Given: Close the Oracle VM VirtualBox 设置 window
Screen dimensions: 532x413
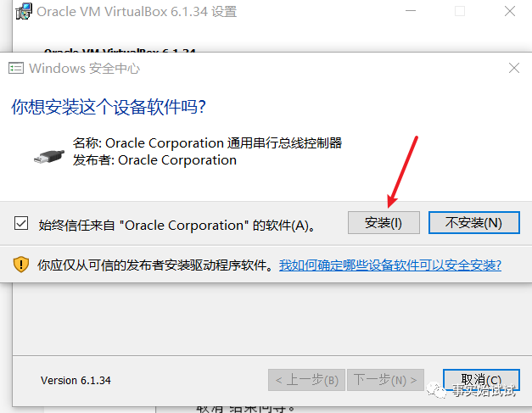Looking at the screenshot, I should 510,11.
